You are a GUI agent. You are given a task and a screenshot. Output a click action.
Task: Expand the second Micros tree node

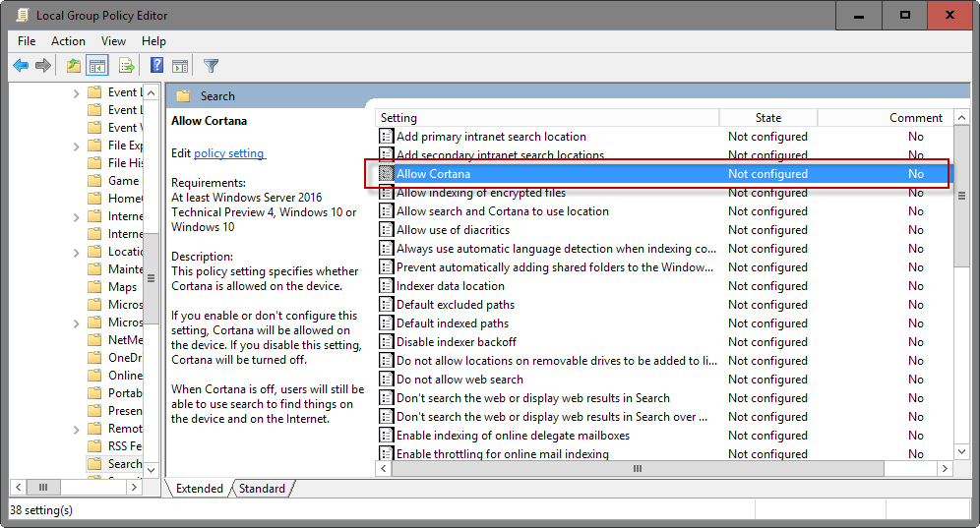(76, 323)
